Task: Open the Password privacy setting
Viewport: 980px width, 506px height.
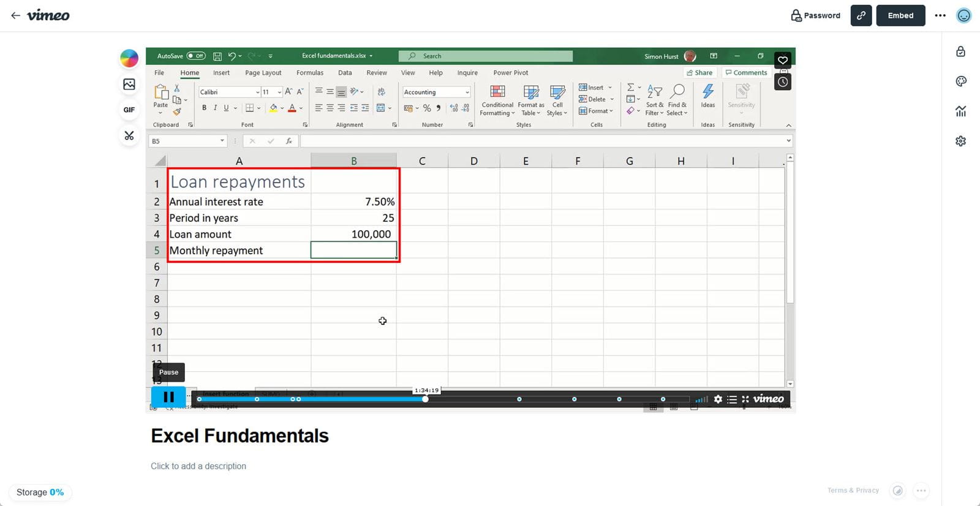Action: [815, 15]
